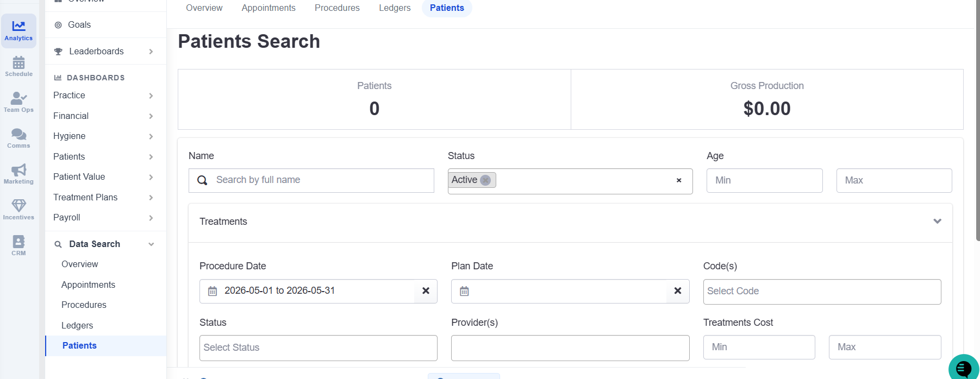Switch to the Appointments tab

[x=269, y=8]
